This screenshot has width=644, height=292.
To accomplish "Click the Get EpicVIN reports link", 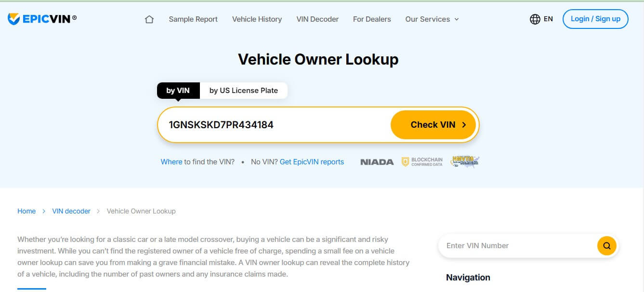I will 311,162.
